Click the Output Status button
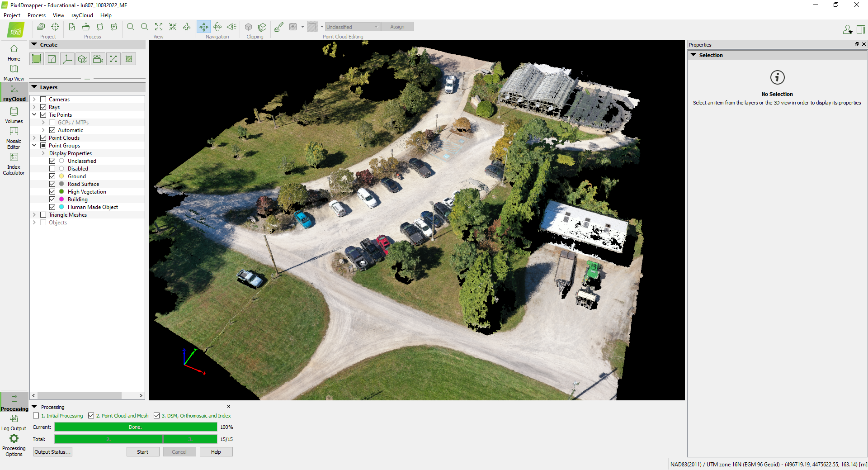Image resolution: width=868 pixels, height=470 pixels. tap(53, 452)
